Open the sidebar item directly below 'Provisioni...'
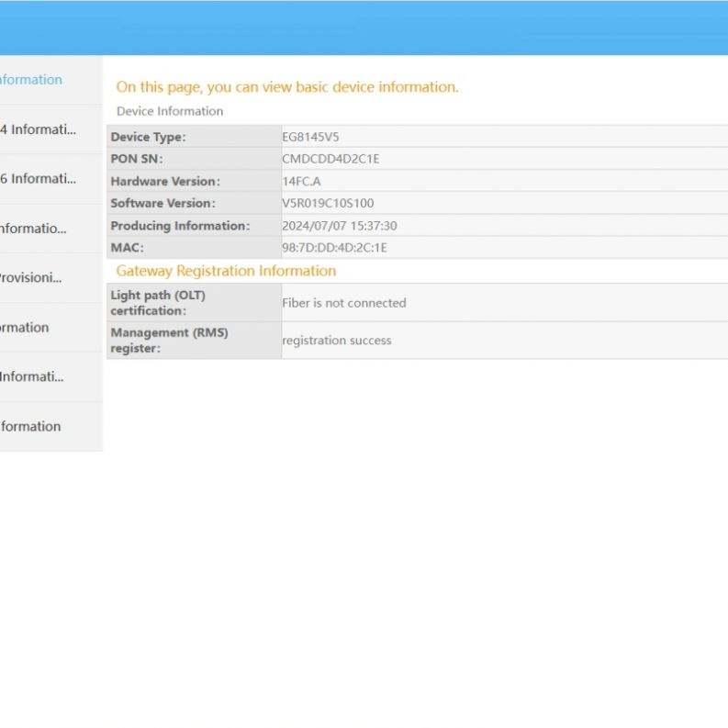Image resolution: width=728 pixels, height=728 pixels. click(26, 328)
